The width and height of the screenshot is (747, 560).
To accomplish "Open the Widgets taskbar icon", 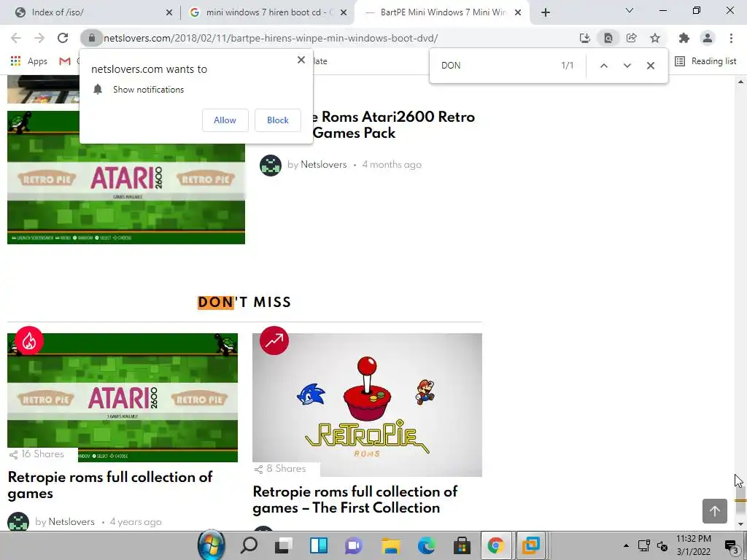I will pos(319,545).
